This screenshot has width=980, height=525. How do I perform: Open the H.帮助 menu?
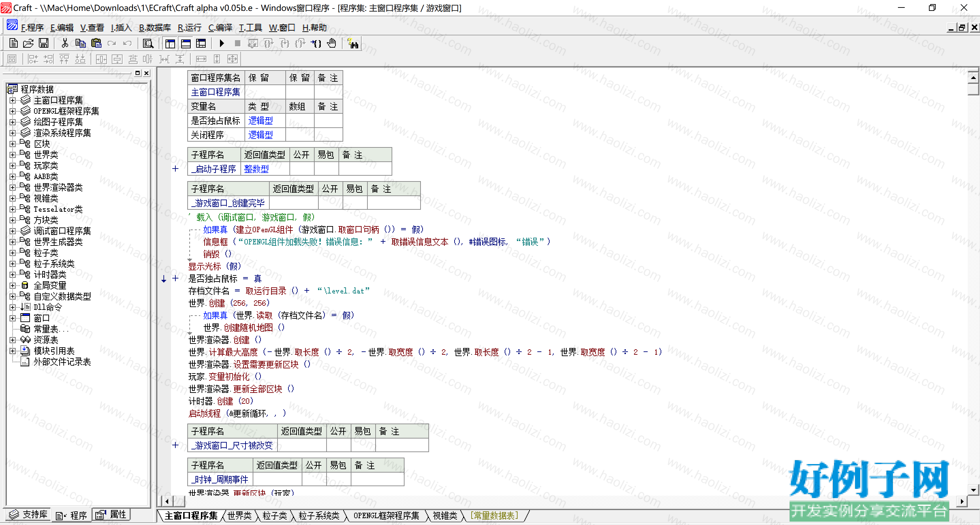(x=314, y=28)
